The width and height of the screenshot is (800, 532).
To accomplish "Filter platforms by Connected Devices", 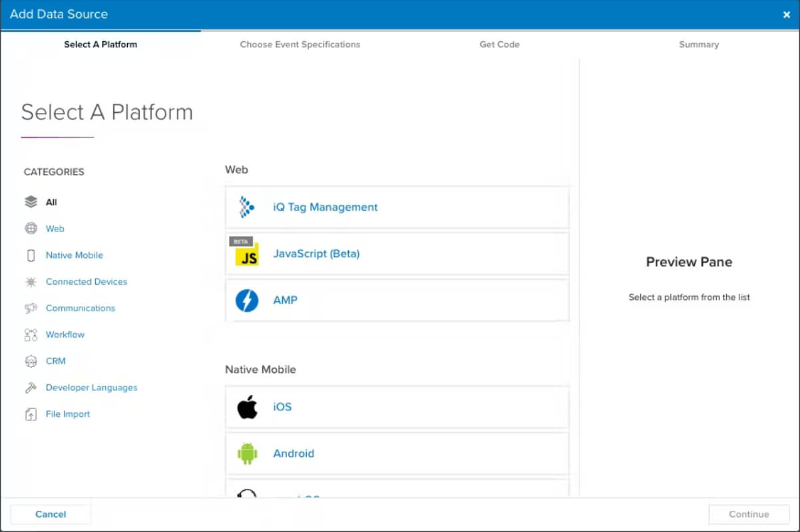I will 87,282.
